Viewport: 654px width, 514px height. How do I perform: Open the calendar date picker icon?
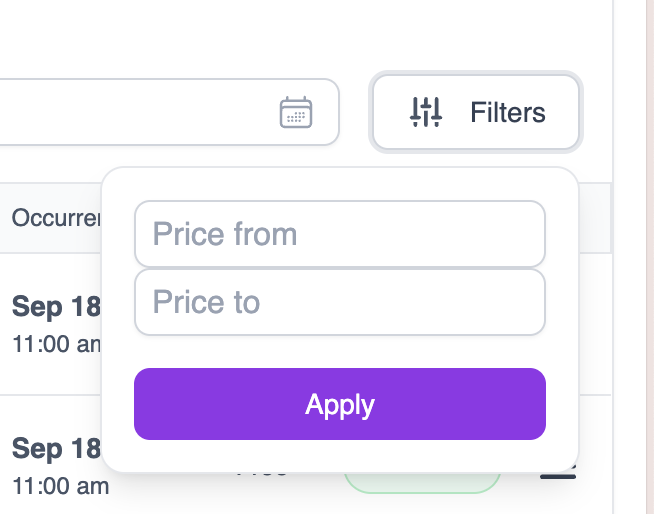coord(296,112)
